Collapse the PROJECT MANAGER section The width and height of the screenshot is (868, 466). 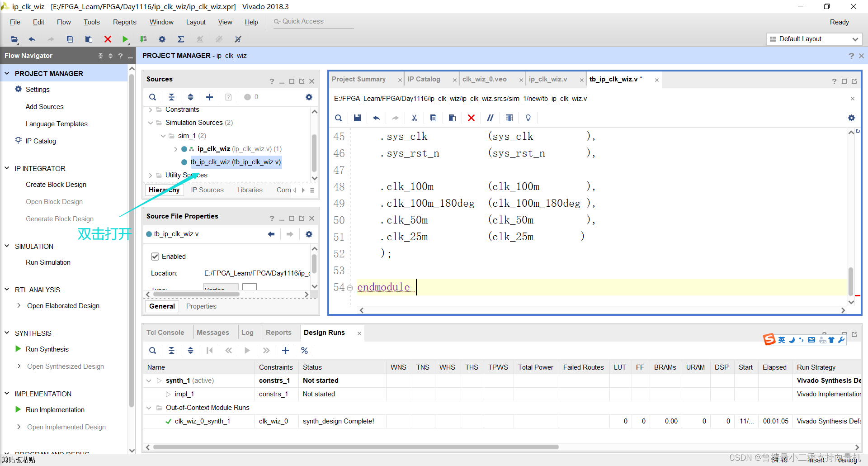7,73
